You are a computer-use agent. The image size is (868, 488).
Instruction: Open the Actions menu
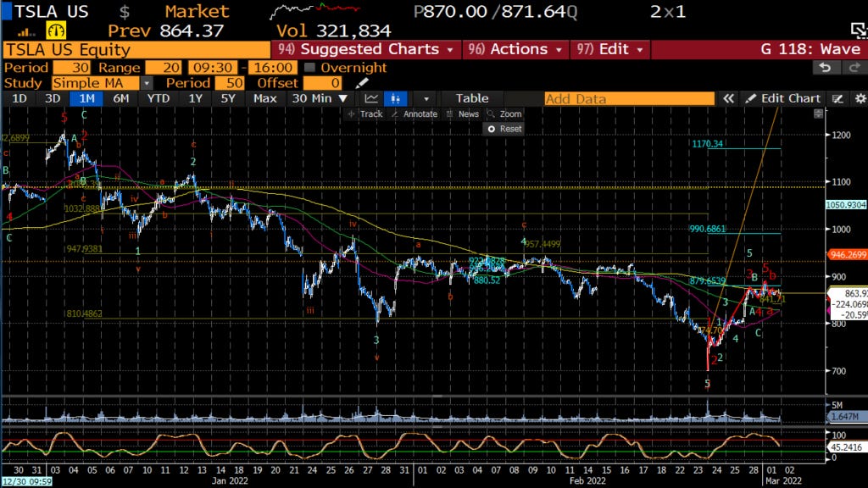[x=515, y=49]
